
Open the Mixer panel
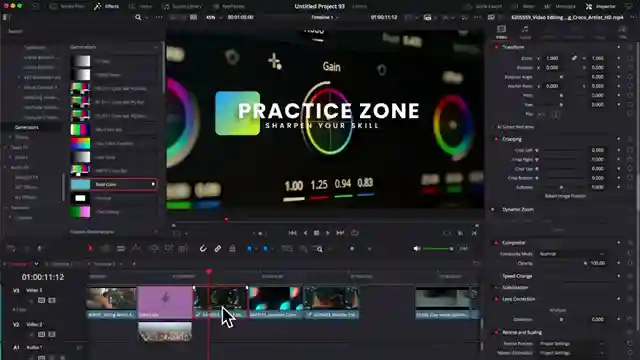click(x=523, y=7)
